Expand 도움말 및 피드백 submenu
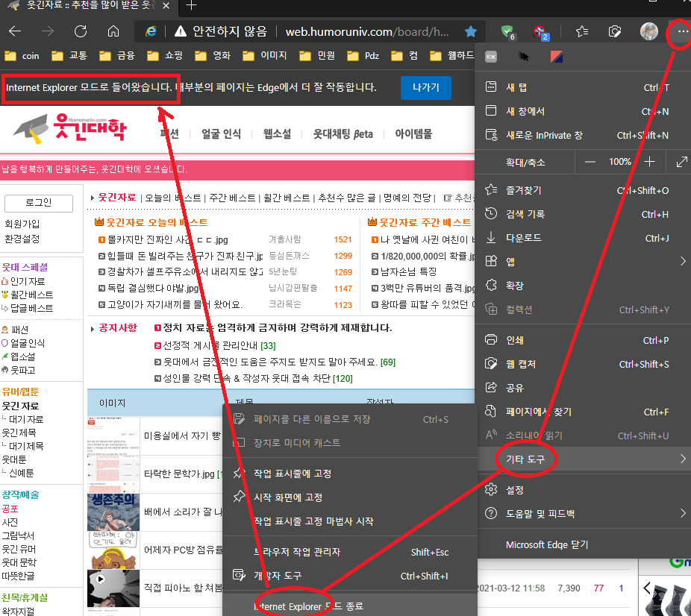Image resolution: width=691 pixels, height=616 pixels. point(584,513)
